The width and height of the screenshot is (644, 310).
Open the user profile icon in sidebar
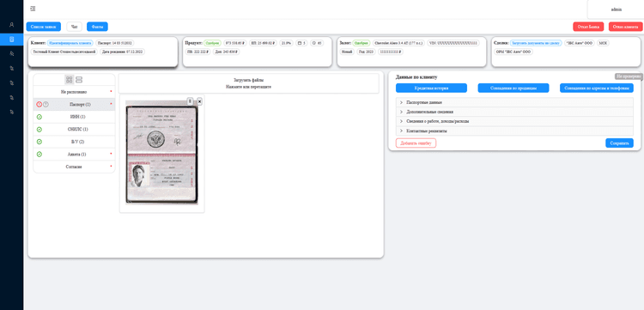pyautogui.click(x=11, y=25)
